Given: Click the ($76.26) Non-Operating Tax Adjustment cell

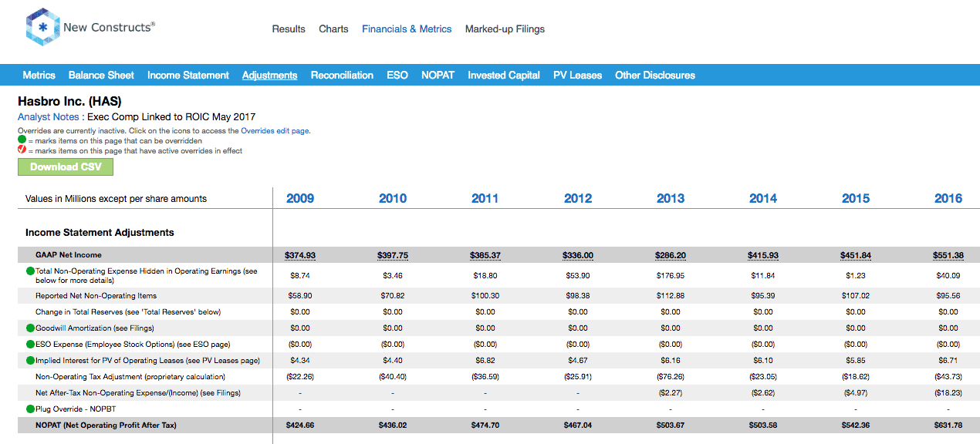Looking at the screenshot, I should [671, 377].
